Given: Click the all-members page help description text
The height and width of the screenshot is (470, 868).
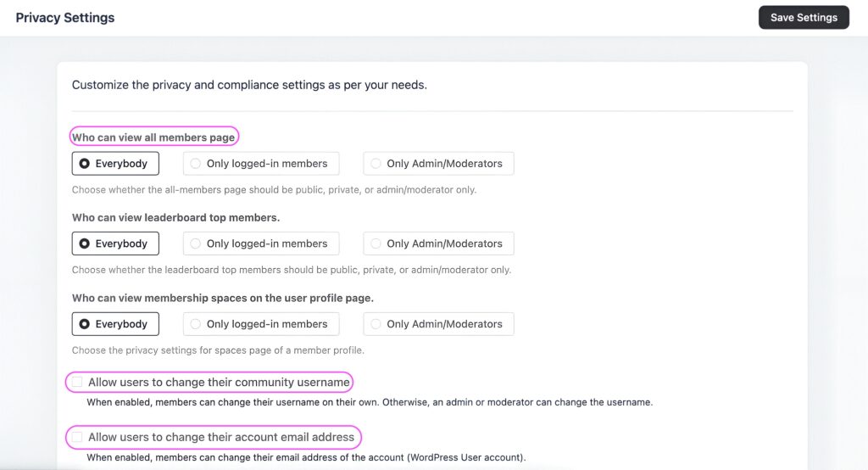Looking at the screenshot, I should 274,190.
